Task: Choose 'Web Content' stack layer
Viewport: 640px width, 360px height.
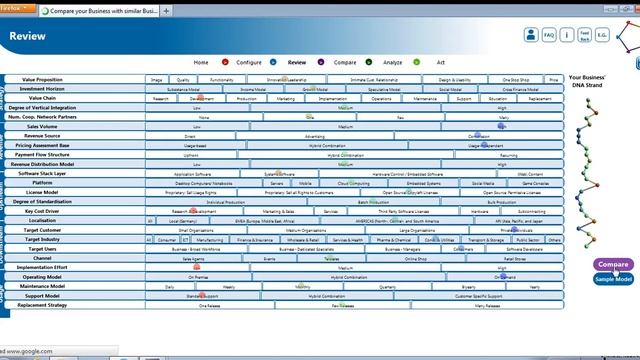Action: pyautogui.click(x=530, y=174)
